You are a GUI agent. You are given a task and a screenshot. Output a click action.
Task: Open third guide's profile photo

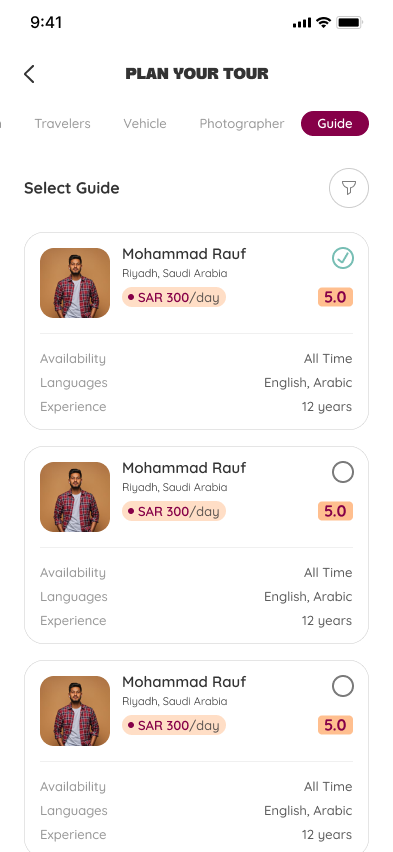point(75,711)
